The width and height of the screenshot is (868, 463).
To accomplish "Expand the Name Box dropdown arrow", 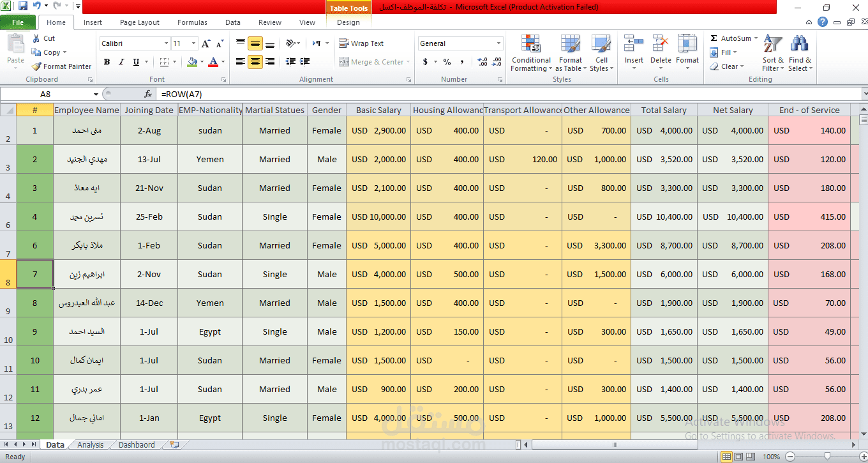I will (96, 94).
